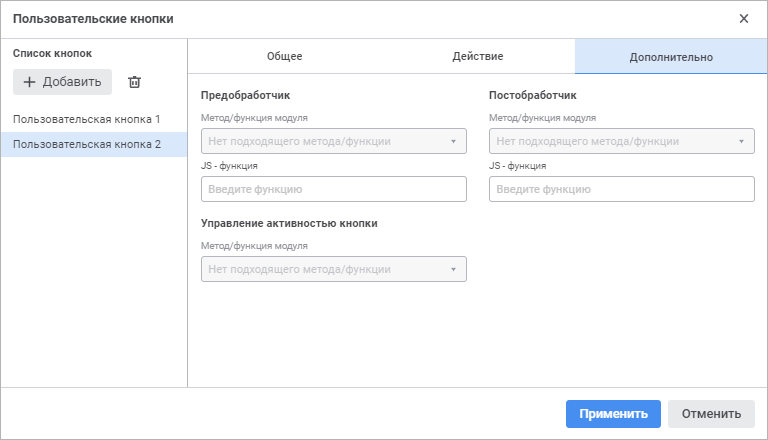768x440 pixels.
Task: Focus Предобработчик JS-функция input field
Action: pyautogui.click(x=333, y=189)
